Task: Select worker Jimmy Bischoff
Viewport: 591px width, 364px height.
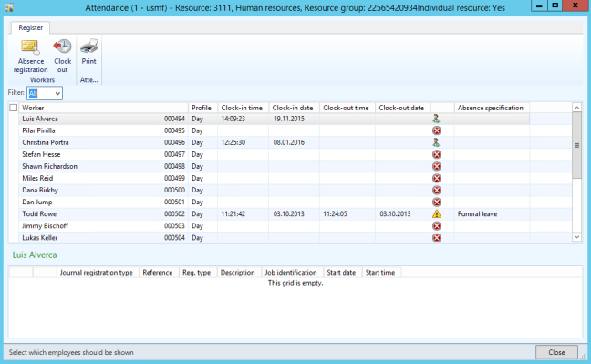Action: [45, 226]
